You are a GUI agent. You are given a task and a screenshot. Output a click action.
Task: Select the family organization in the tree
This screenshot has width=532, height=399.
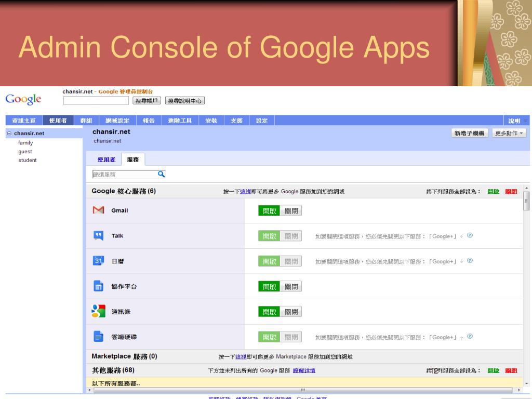click(x=25, y=143)
